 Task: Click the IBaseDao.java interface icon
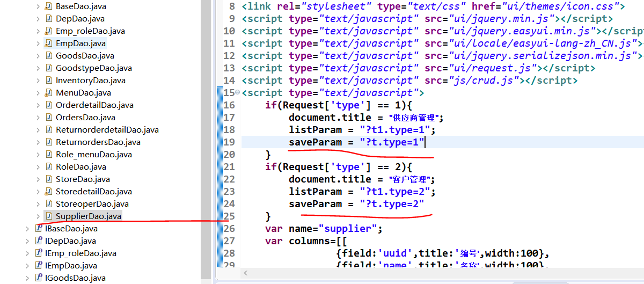point(39,229)
